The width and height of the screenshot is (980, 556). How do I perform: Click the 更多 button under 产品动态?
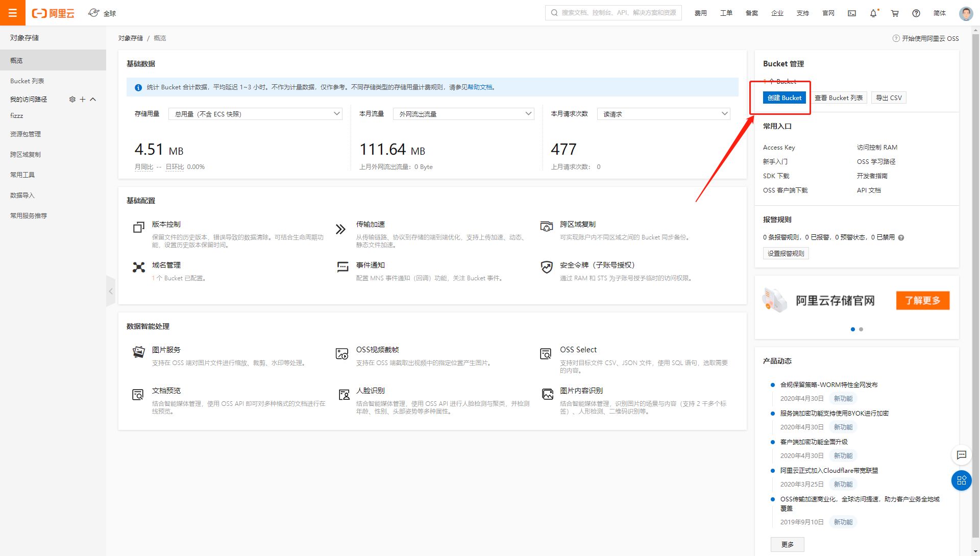point(788,544)
